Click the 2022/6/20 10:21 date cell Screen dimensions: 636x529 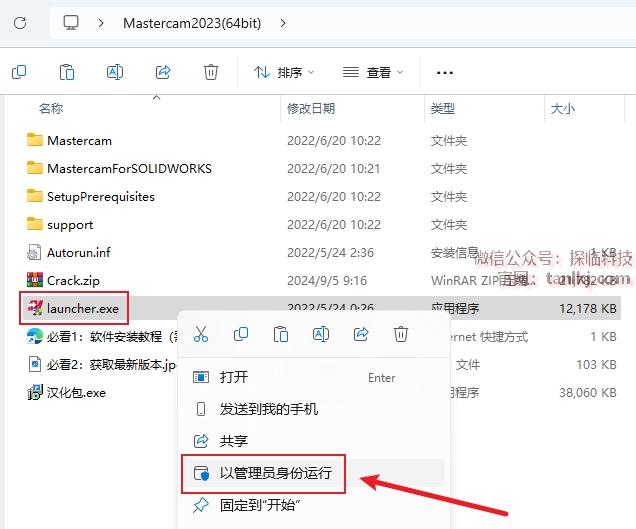coord(333,169)
